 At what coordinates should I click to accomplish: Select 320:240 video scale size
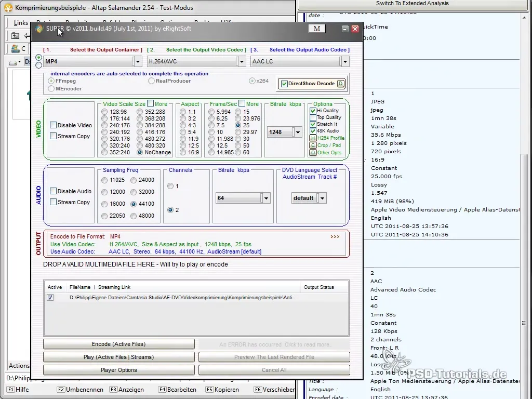pyautogui.click(x=104, y=145)
